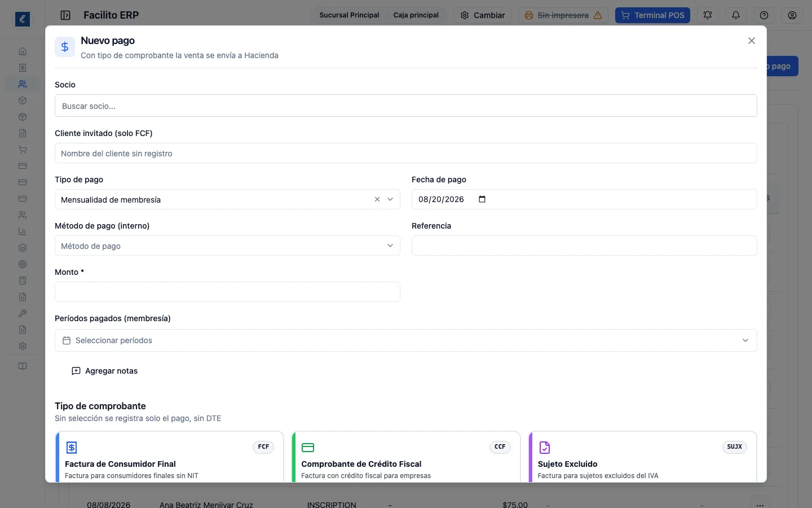Open the user profile icon

[x=792, y=15]
